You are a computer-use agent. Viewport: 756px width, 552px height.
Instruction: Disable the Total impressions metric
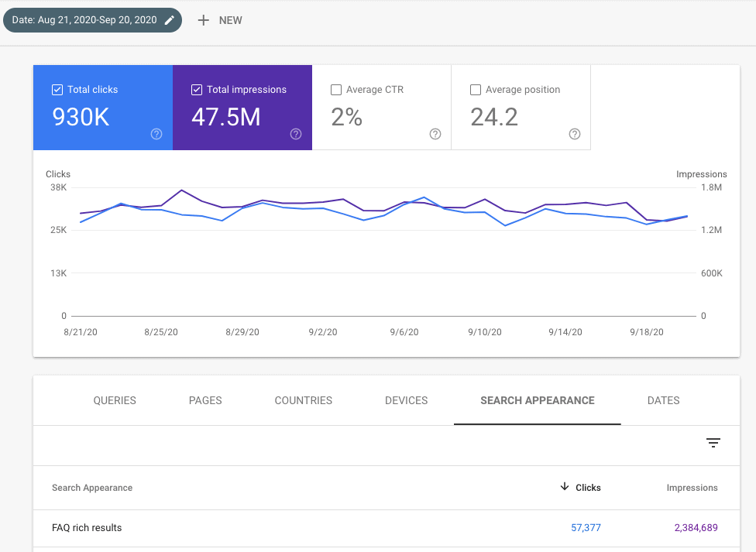pyautogui.click(x=196, y=89)
